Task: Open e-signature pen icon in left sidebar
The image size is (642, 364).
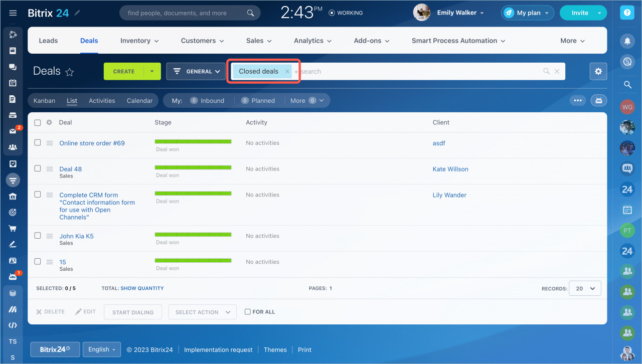Action: tap(13, 245)
